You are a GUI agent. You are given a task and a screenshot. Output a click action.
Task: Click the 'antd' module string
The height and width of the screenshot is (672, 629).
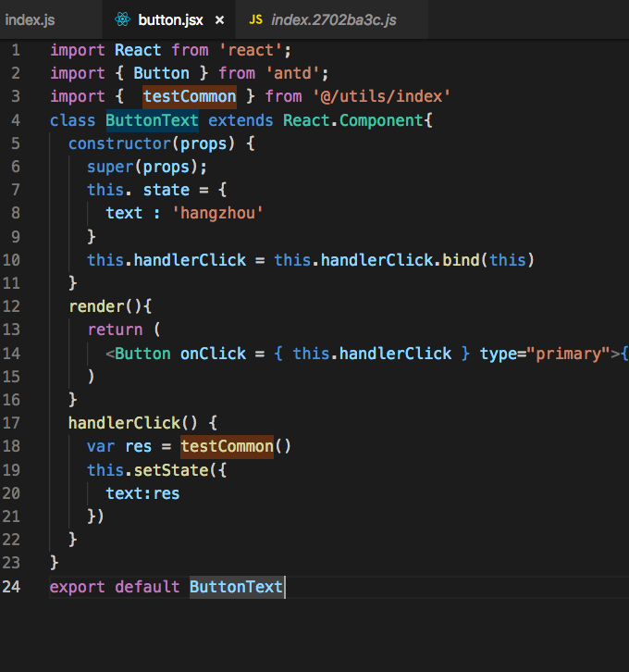[300, 73]
